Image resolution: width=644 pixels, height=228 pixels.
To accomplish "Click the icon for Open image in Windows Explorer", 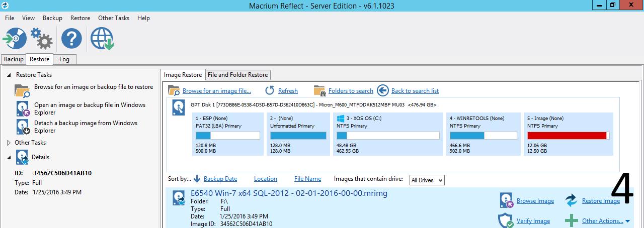I will tap(23, 108).
